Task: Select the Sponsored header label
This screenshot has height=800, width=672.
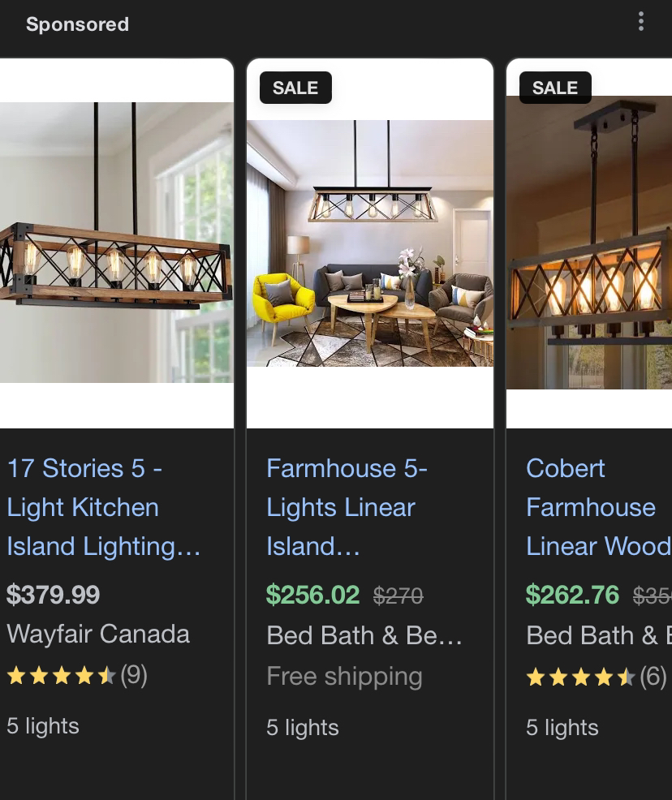Action: pyautogui.click(x=77, y=24)
